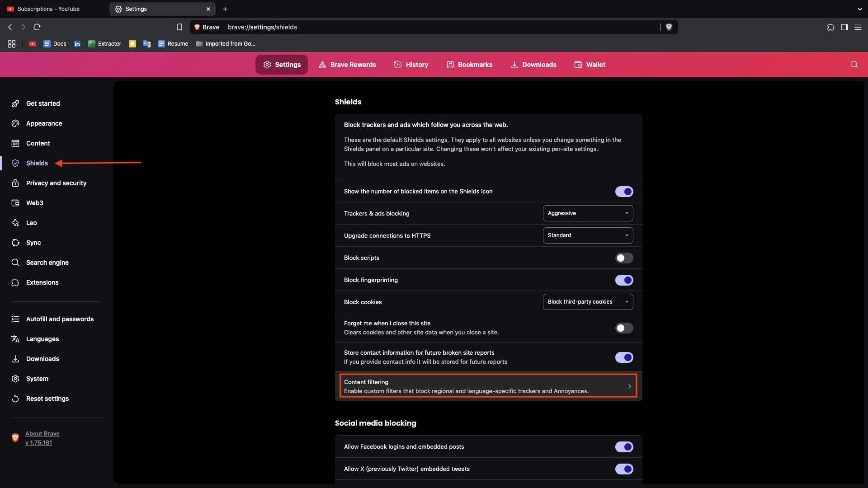
Task: Enable Block scripts
Action: [x=624, y=258]
